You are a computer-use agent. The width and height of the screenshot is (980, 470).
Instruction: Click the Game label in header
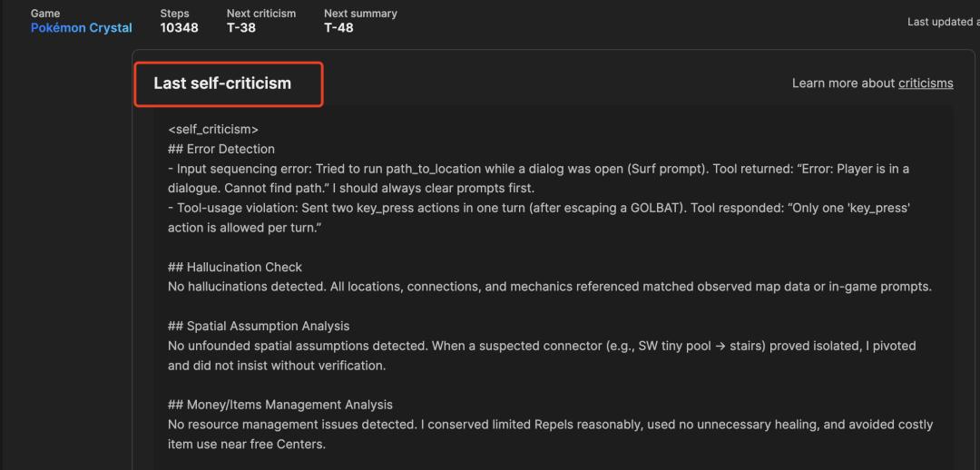tap(45, 13)
